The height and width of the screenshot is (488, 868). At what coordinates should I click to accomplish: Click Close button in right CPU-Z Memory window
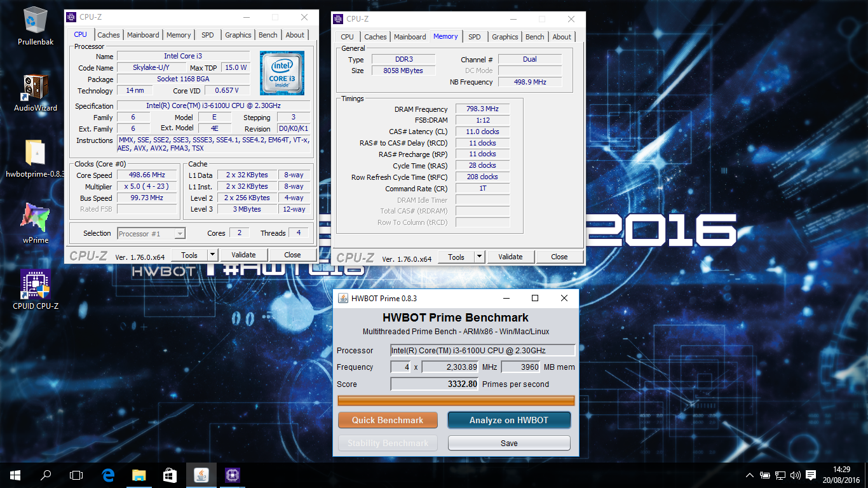[x=559, y=257]
